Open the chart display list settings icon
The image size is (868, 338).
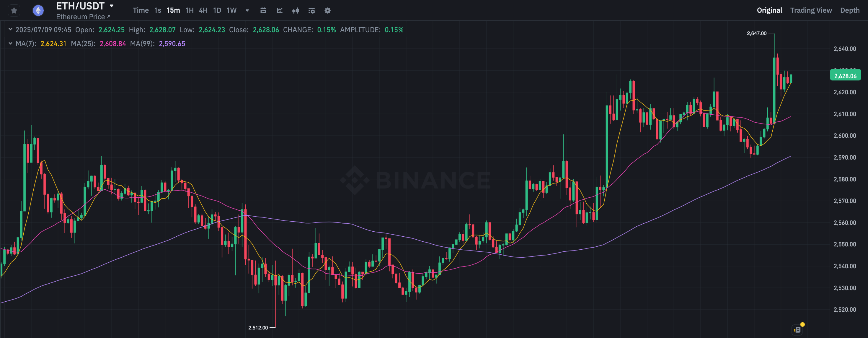pos(312,10)
